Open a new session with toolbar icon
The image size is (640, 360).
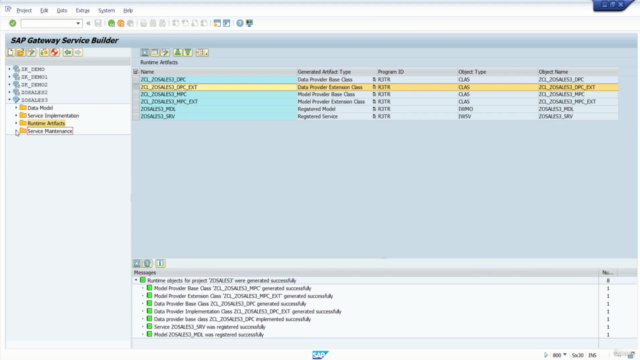217,23
